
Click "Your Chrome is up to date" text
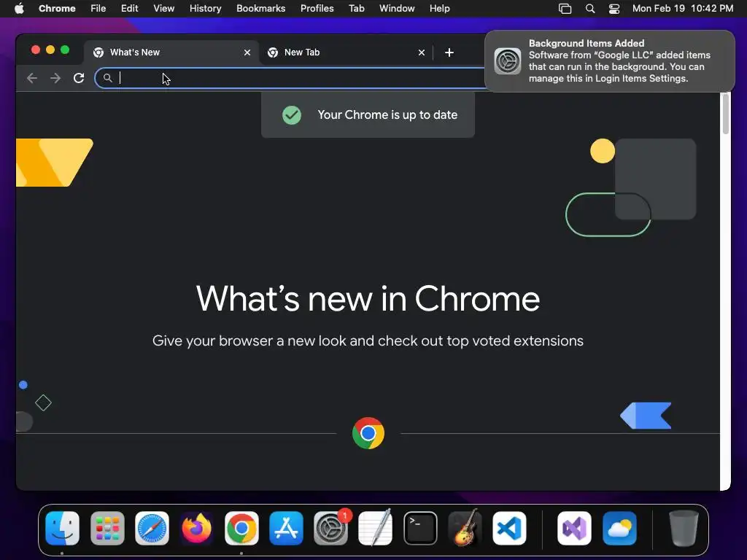[387, 114]
